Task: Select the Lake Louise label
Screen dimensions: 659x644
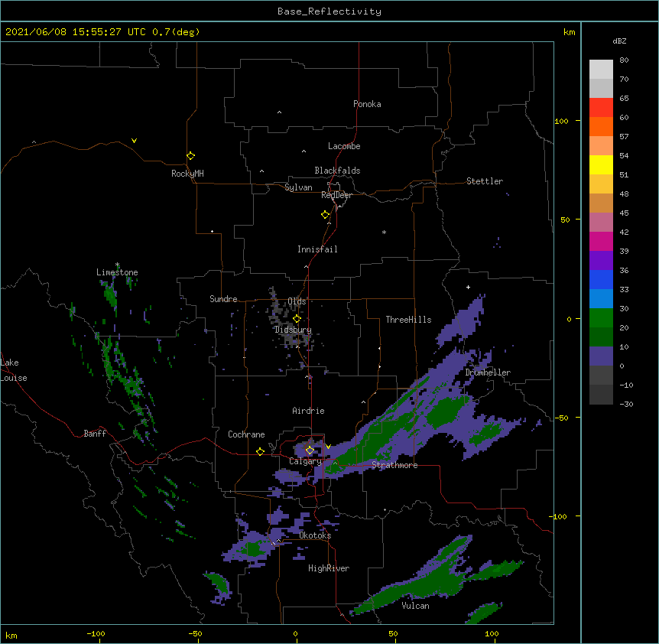Action: (14, 370)
